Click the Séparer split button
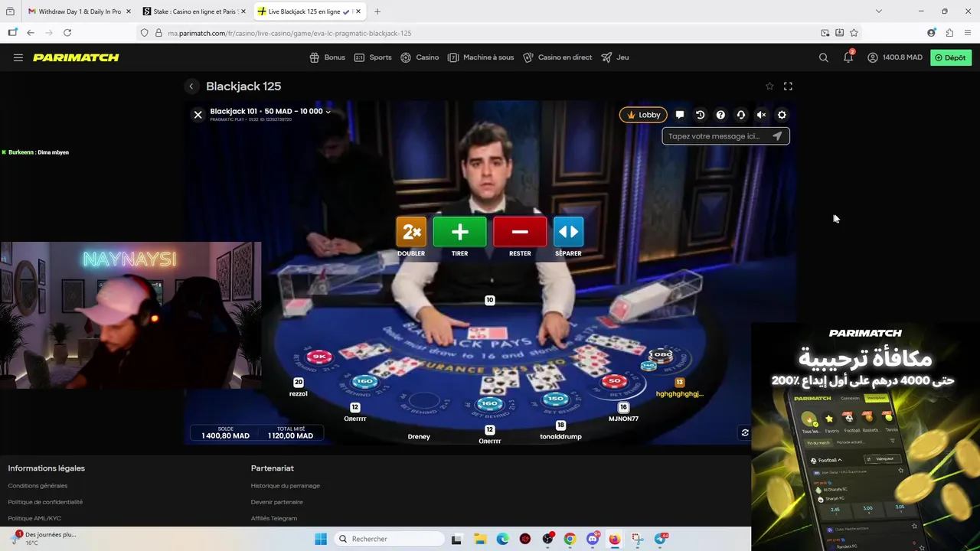980x551 pixels. click(x=568, y=232)
